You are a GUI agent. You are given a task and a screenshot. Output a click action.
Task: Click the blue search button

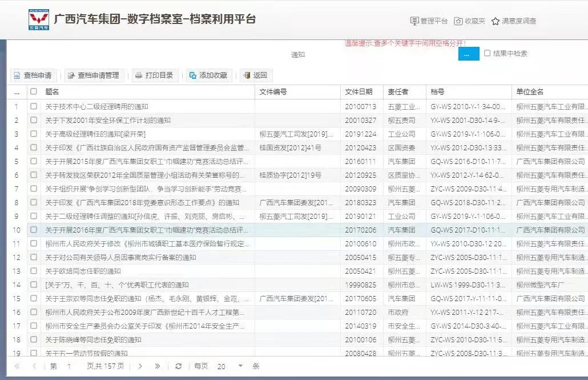(x=468, y=54)
